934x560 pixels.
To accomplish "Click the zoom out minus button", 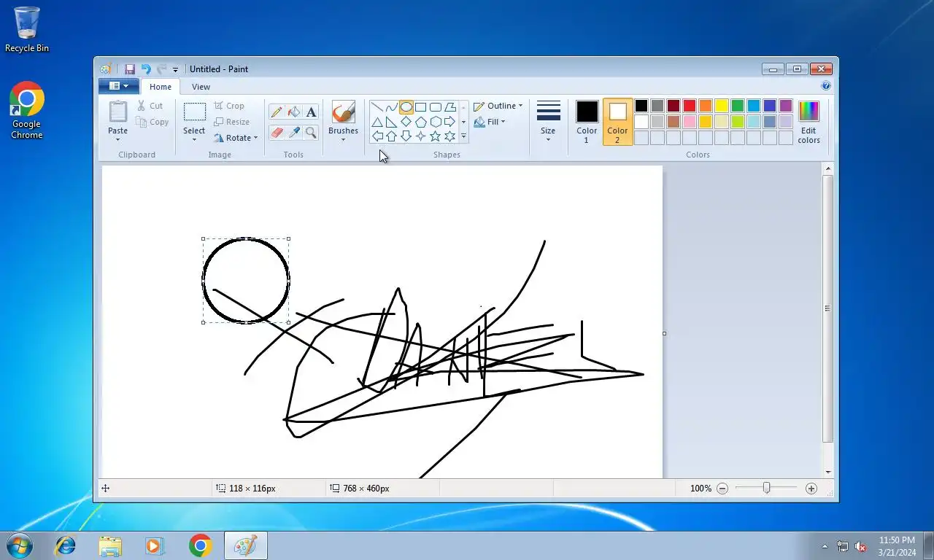I will point(722,489).
